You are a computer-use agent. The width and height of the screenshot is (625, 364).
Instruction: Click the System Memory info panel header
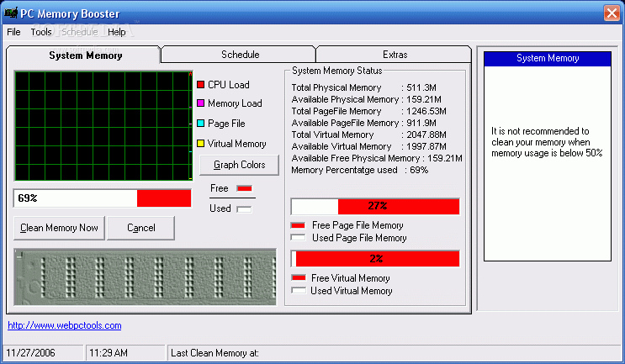tap(548, 59)
